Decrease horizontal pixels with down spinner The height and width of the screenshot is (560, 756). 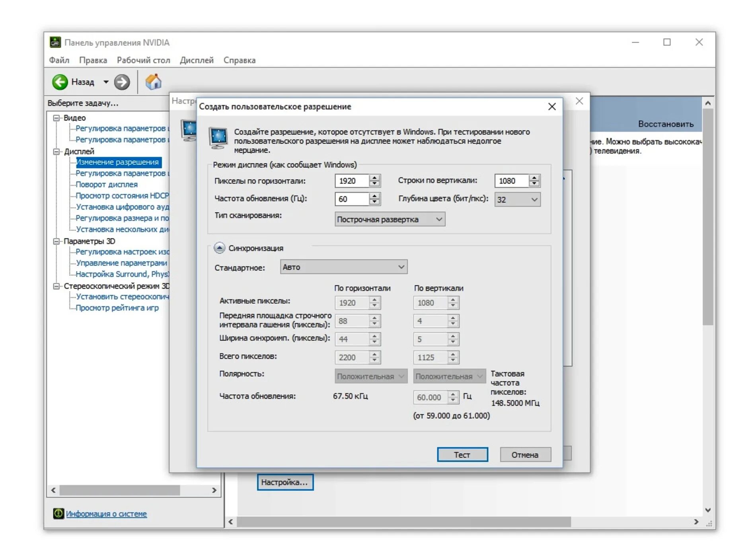tap(374, 184)
